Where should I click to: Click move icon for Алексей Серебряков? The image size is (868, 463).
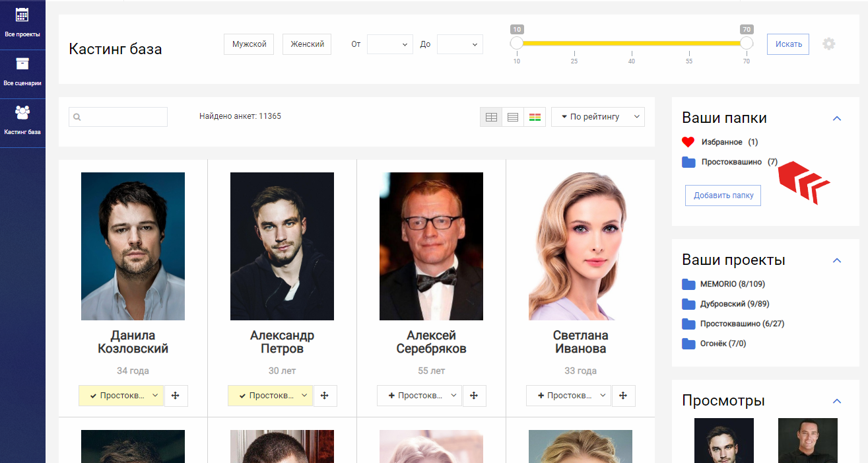(x=474, y=396)
